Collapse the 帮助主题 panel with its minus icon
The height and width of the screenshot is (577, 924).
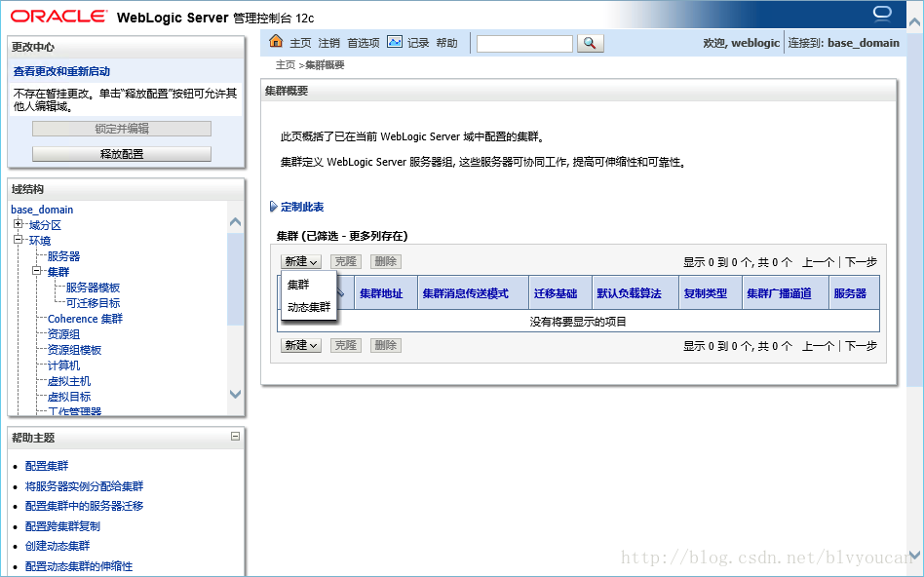(235, 438)
